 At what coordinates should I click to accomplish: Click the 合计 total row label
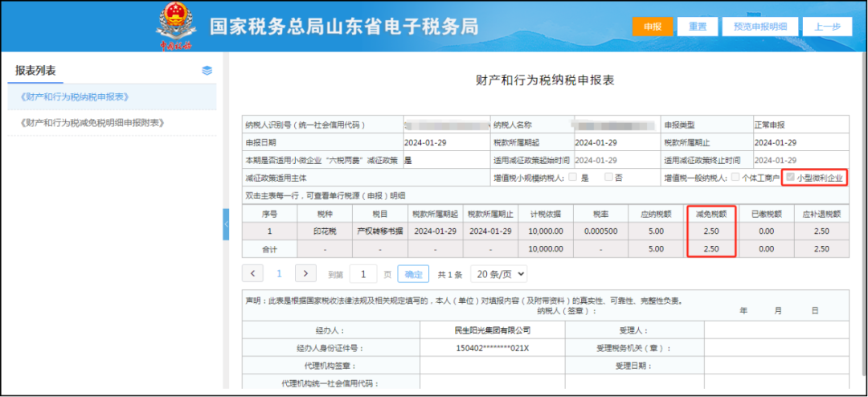coord(269,249)
